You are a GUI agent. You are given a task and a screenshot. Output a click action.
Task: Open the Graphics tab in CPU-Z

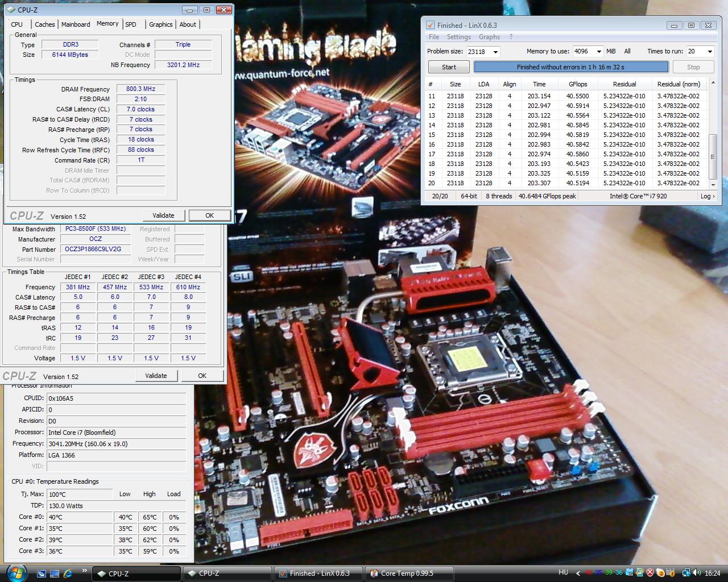[160, 24]
